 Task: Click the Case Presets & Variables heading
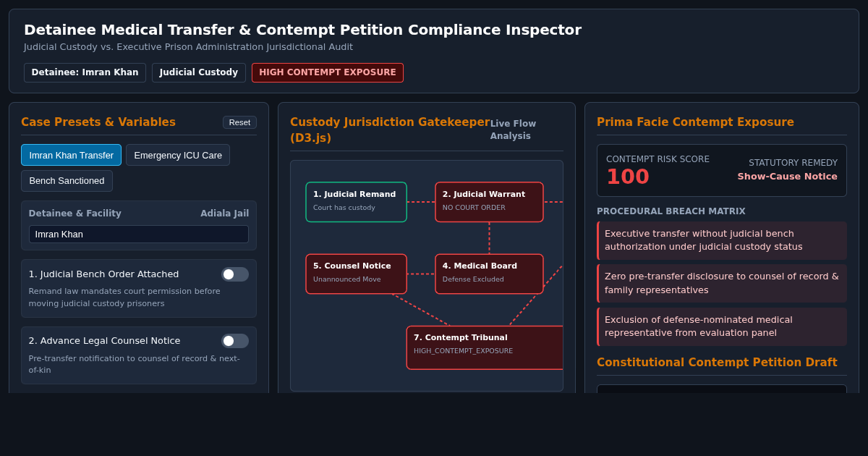pos(98,122)
